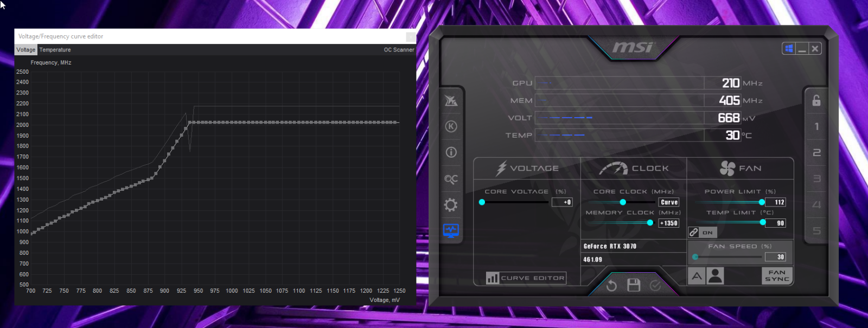Screen dimensions: 868x328
Task: Minimize the Afterburner window
Action: [x=802, y=48]
